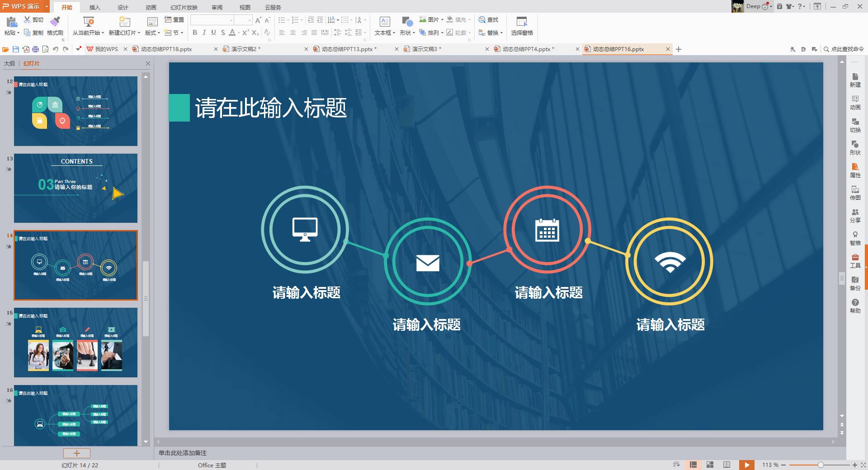
Task: Click the 分享 (Share) icon in sidebar
Action: pos(856,216)
